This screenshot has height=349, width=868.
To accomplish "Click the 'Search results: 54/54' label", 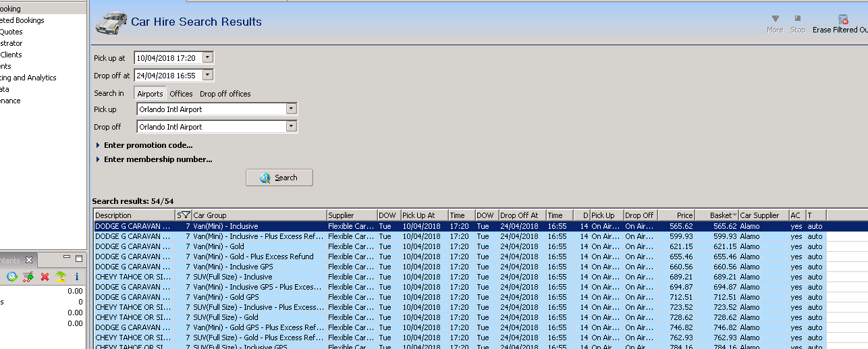I will click(133, 201).
